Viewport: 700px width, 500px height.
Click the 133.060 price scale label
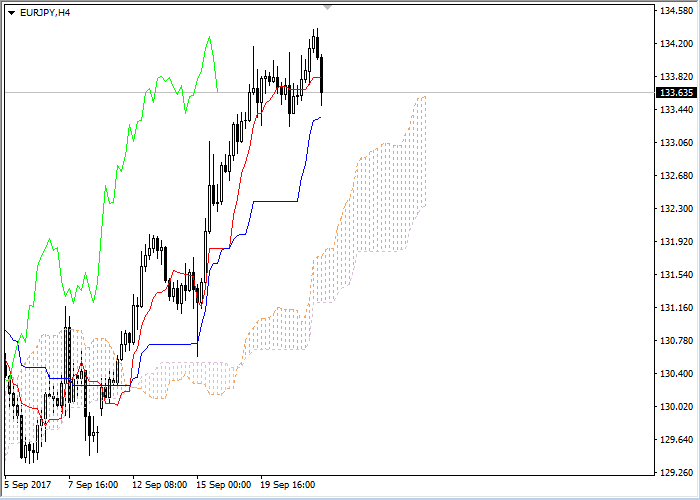click(676, 143)
